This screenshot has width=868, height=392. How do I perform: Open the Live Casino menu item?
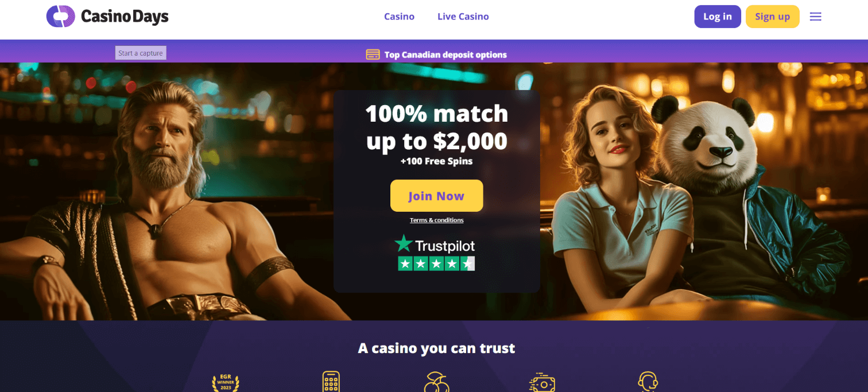pyautogui.click(x=463, y=17)
